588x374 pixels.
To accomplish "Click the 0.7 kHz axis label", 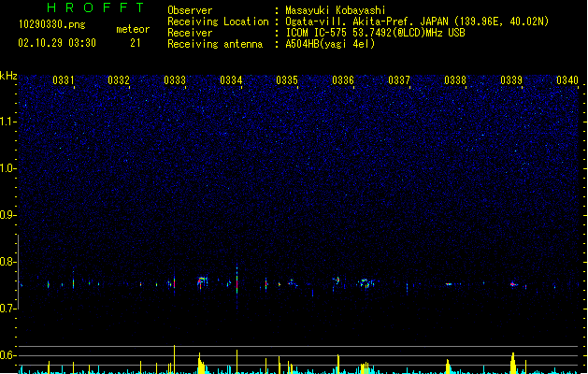I will pyautogui.click(x=8, y=309).
